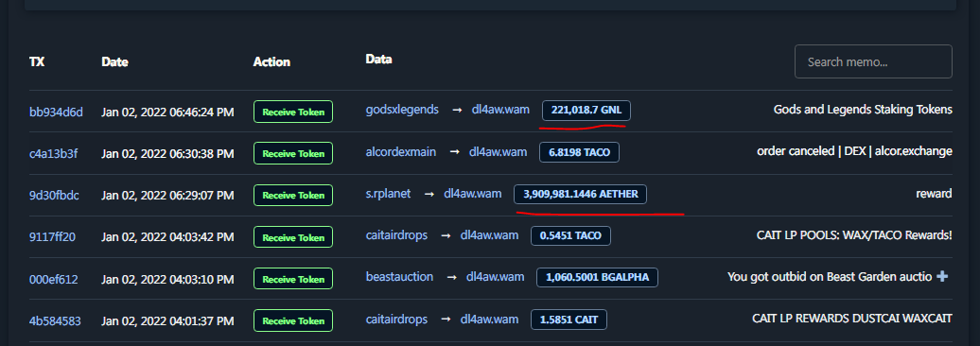
Task: Click the 1.5851 CAIT token badge
Action: (569, 320)
